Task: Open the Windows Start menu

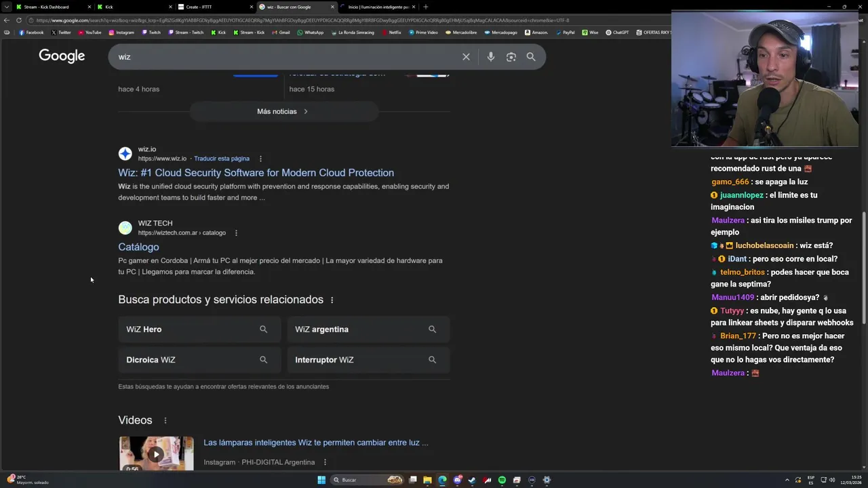Action: pos(321,480)
